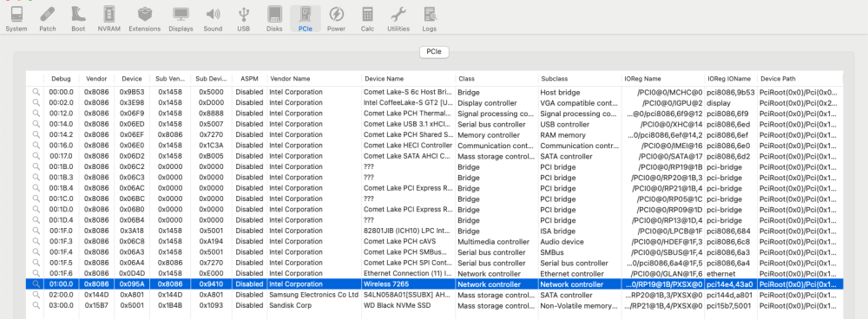Open the Displays toolbar section
The height and width of the screenshot is (319, 868).
181,19
